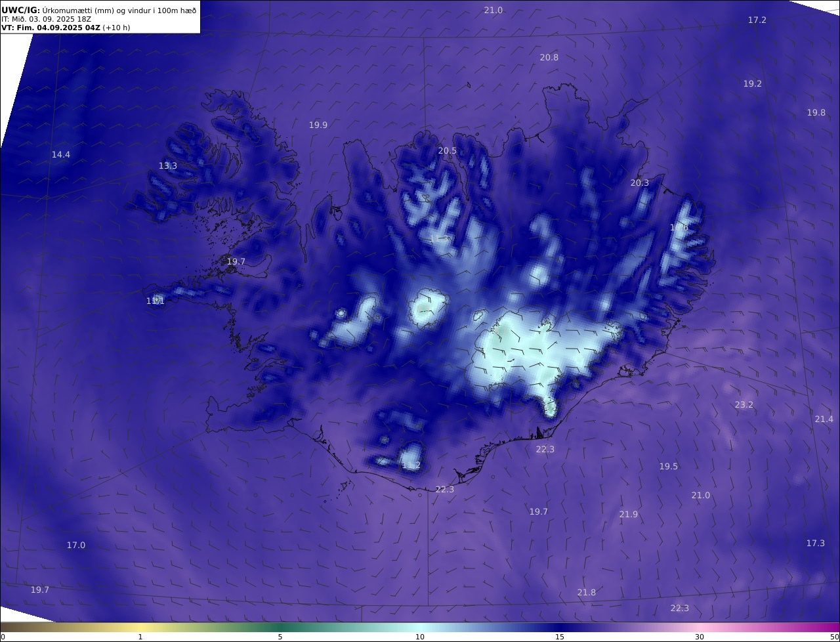The width and height of the screenshot is (840, 642).
Task: Click the 19.8 value label
Action: (x=816, y=113)
